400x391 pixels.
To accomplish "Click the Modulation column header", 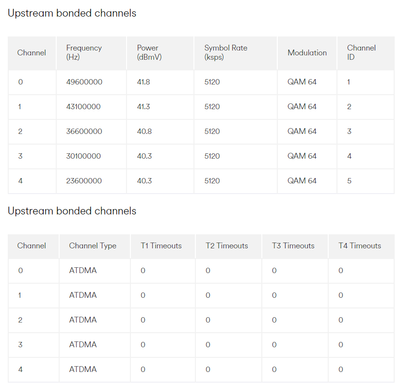I will click(307, 53).
